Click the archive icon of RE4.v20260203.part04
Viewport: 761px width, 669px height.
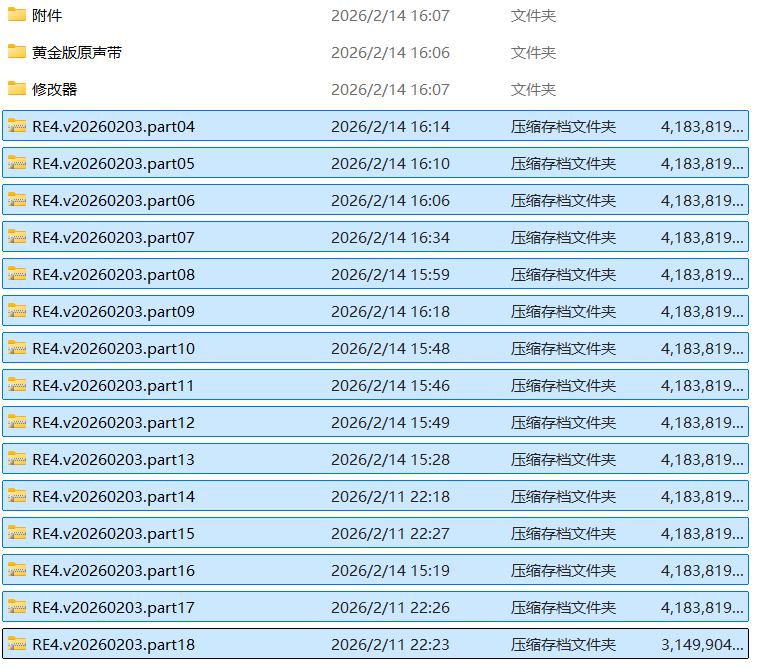coord(17,126)
